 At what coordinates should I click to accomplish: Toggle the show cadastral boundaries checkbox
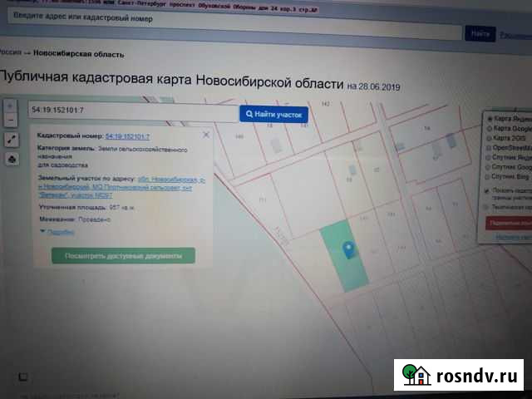[487, 191]
